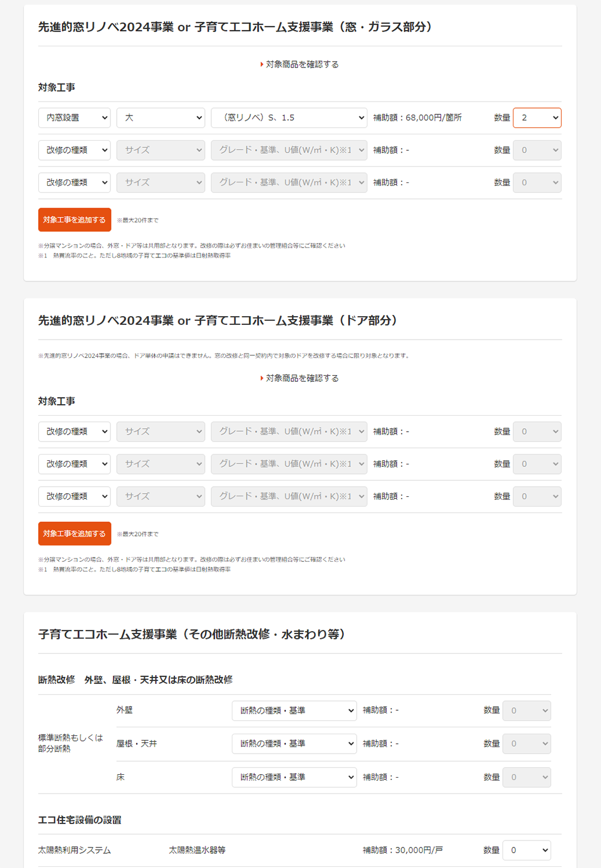Open 対象商品を確認する link in window section
The height and width of the screenshot is (868, 601).
[x=299, y=64]
